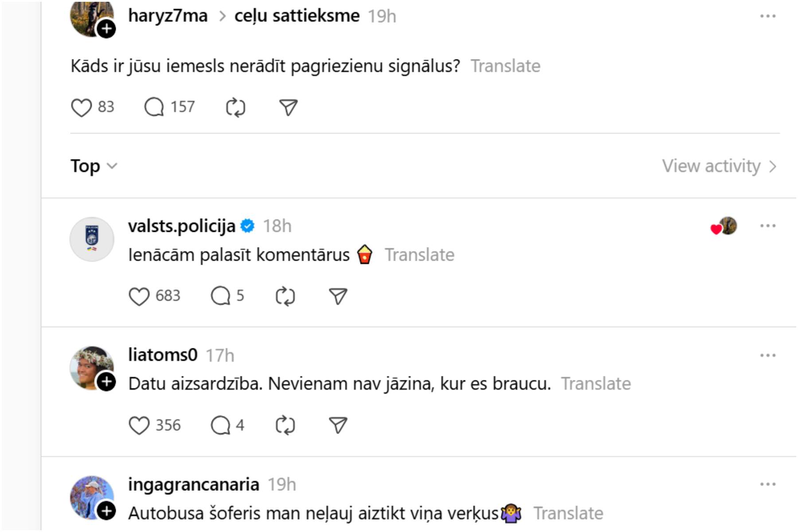
Task: Follow ingagrancanaria via avatar plus badge
Action: tap(106, 511)
